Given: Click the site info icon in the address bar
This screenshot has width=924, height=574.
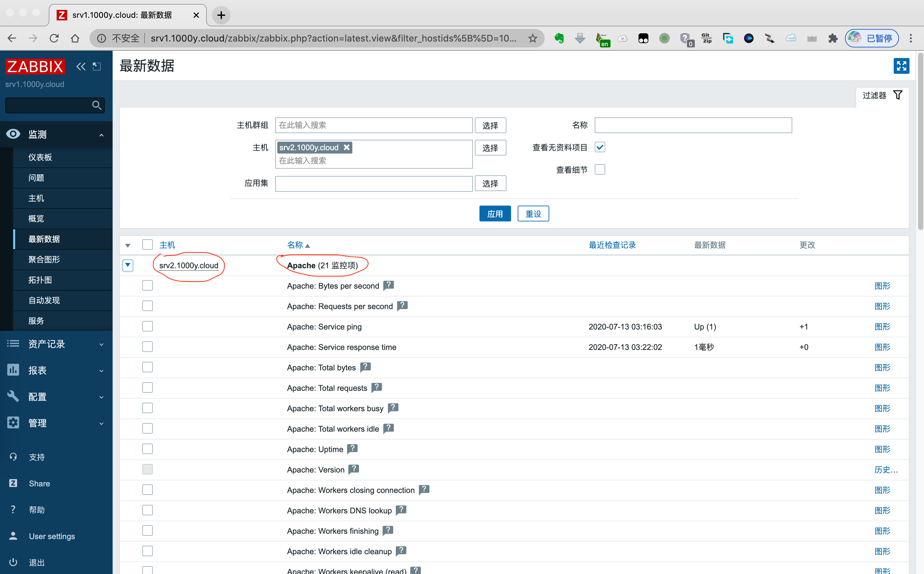Looking at the screenshot, I should coord(101,38).
